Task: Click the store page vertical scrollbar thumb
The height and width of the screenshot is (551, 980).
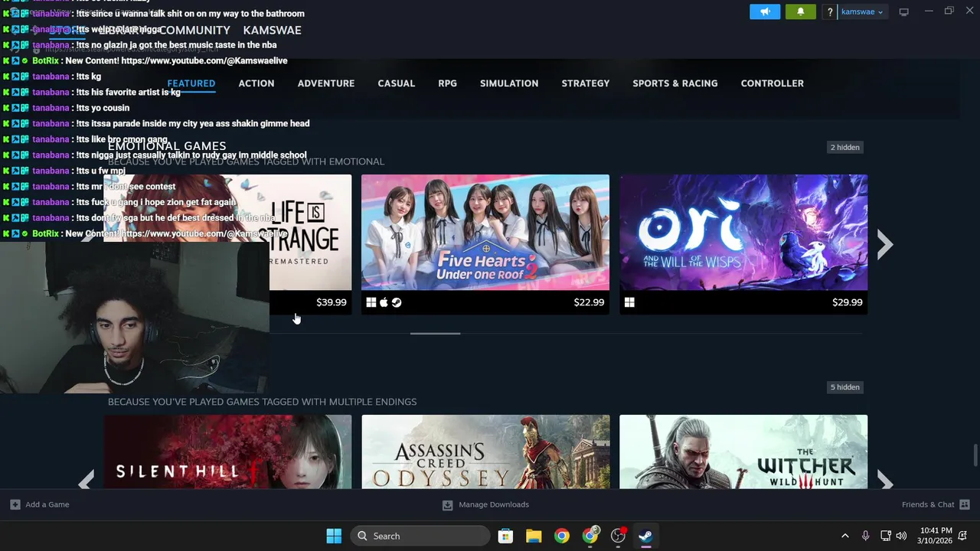Action: pos(975,455)
